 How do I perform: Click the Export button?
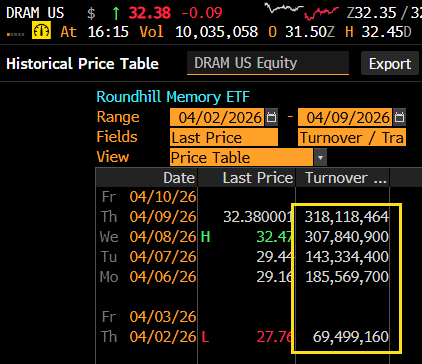click(x=390, y=63)
